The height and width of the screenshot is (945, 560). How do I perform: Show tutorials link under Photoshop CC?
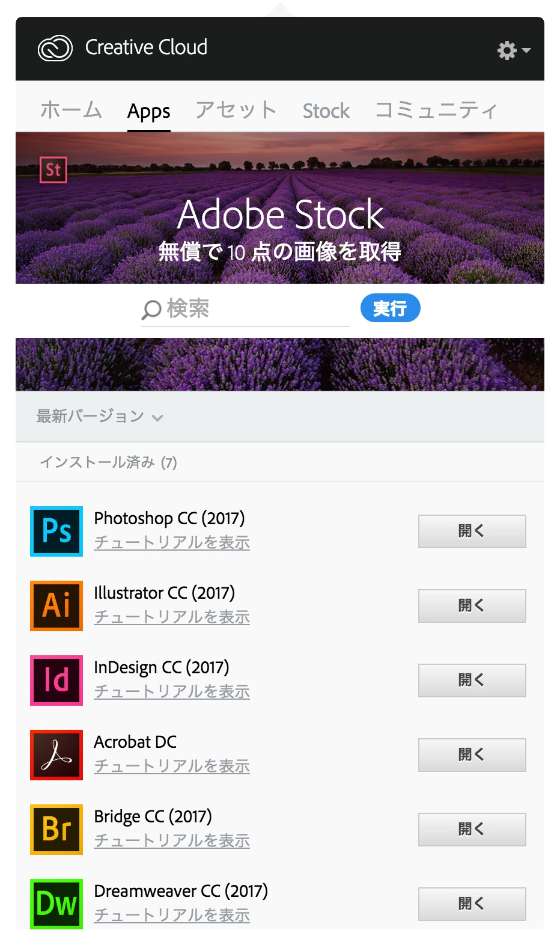pyautogui.click(x=172, y=543)
